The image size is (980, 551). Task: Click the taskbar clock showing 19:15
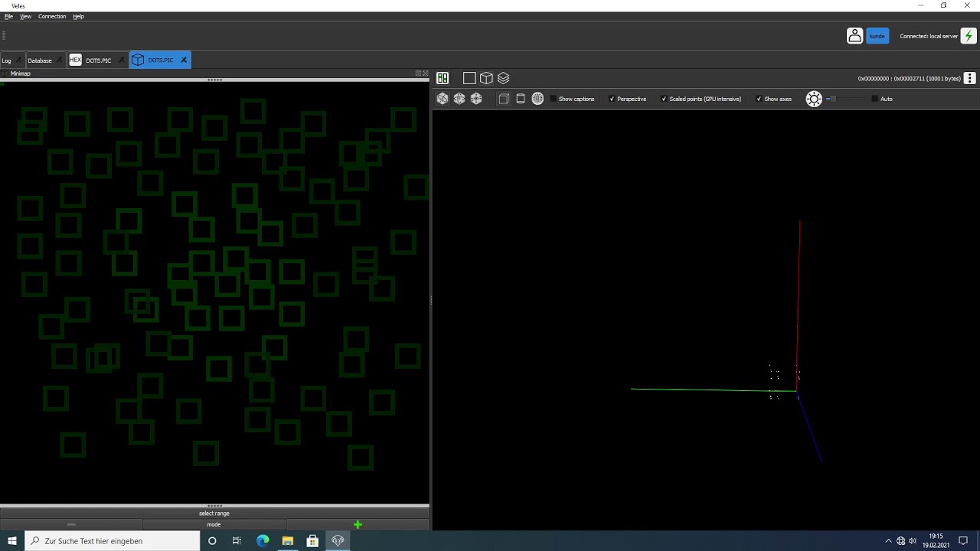tap(936, 540)
